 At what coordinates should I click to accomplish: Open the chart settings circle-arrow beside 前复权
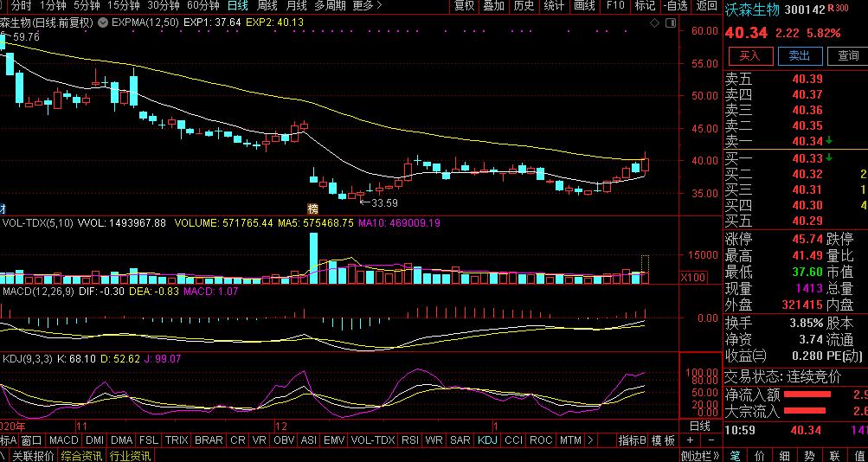click(102, 22)
